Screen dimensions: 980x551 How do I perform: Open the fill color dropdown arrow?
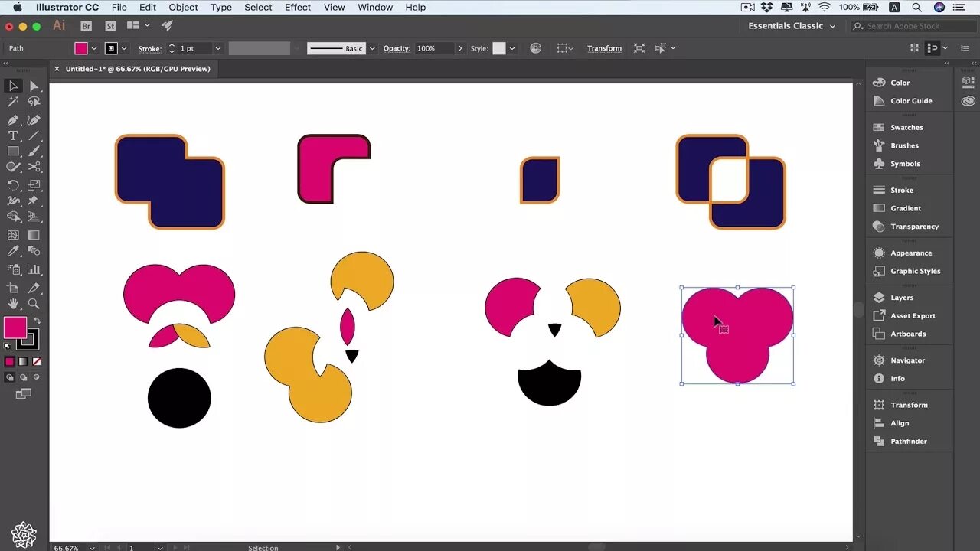coord(93,48)
